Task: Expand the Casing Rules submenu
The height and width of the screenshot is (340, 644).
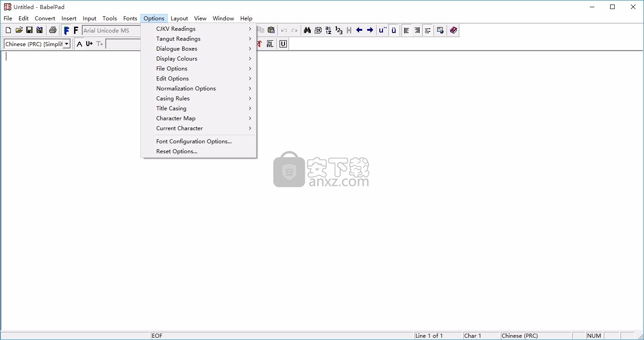Action: (x=199, y=99)
